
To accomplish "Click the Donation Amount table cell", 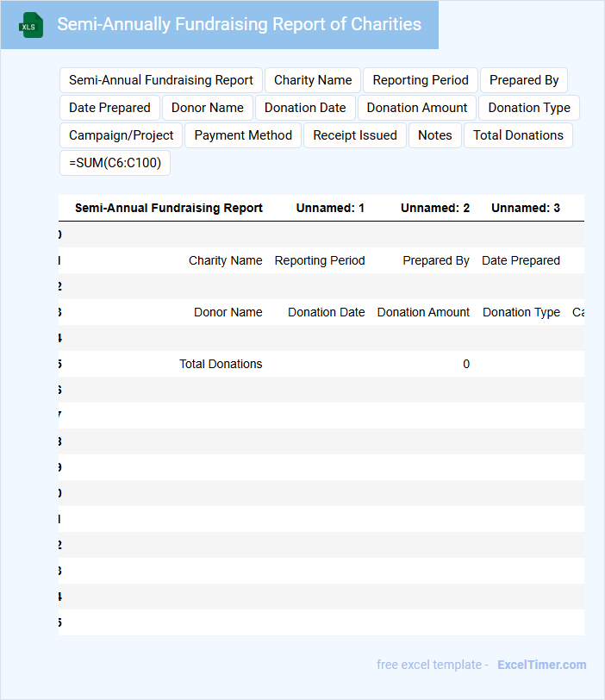I will click(x=423, y=312).
